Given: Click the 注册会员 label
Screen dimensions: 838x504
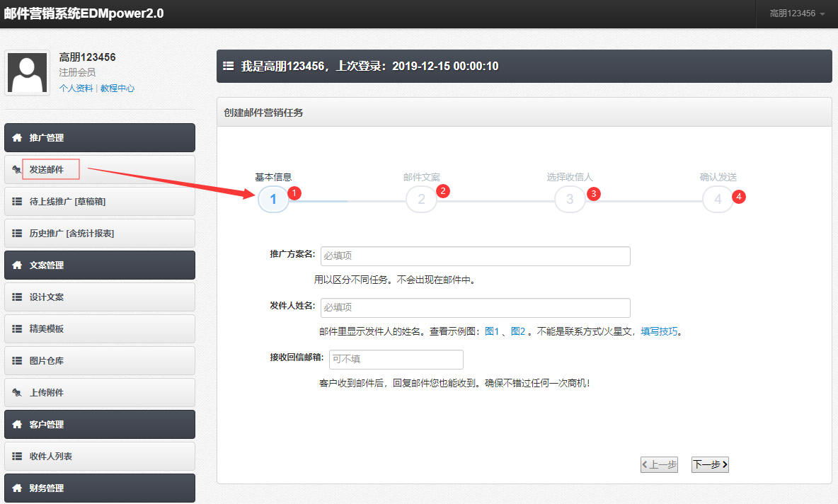Looking at the screenshot, I should click(77, 72).
